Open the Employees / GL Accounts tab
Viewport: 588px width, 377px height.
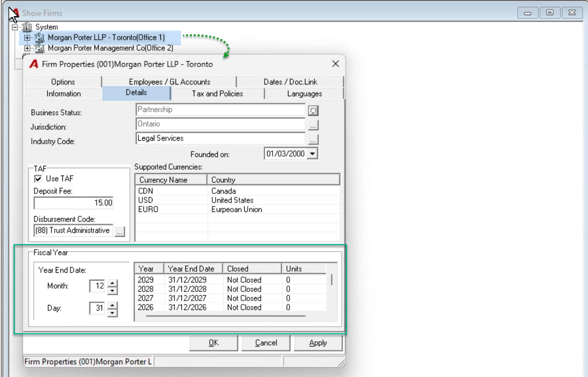click(x=169, y=82)
